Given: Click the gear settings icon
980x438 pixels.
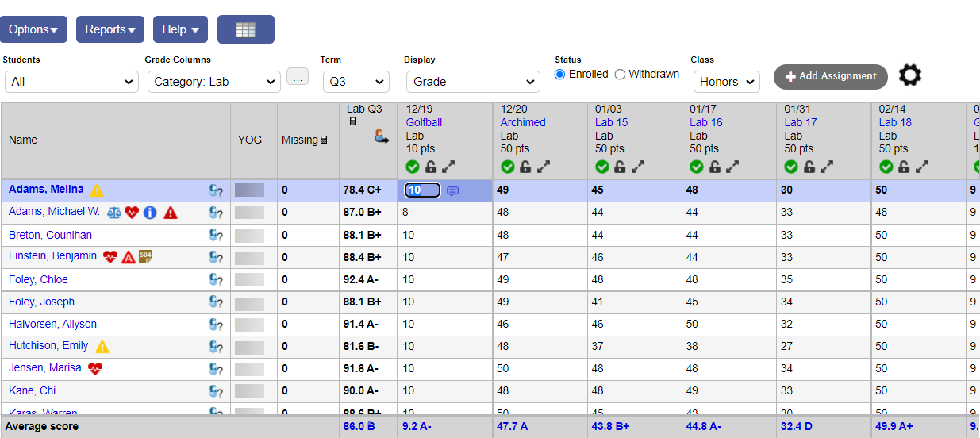Looking at the screenshot, I should coord(910,76).
